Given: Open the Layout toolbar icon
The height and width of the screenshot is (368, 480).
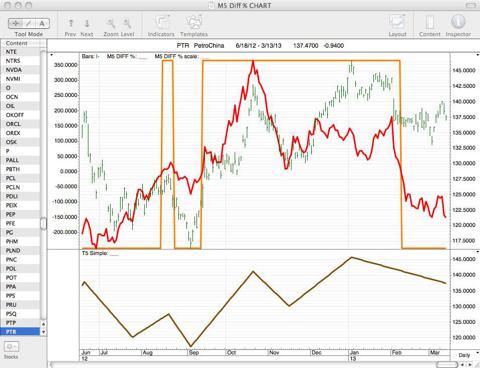Looking at the screenshot, I should click(397, 23).
